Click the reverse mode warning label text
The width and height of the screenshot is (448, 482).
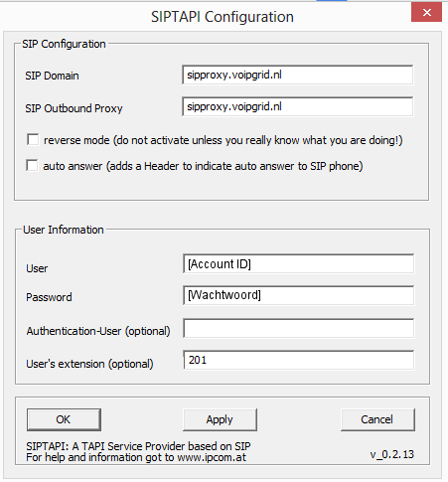coord(224,140)
